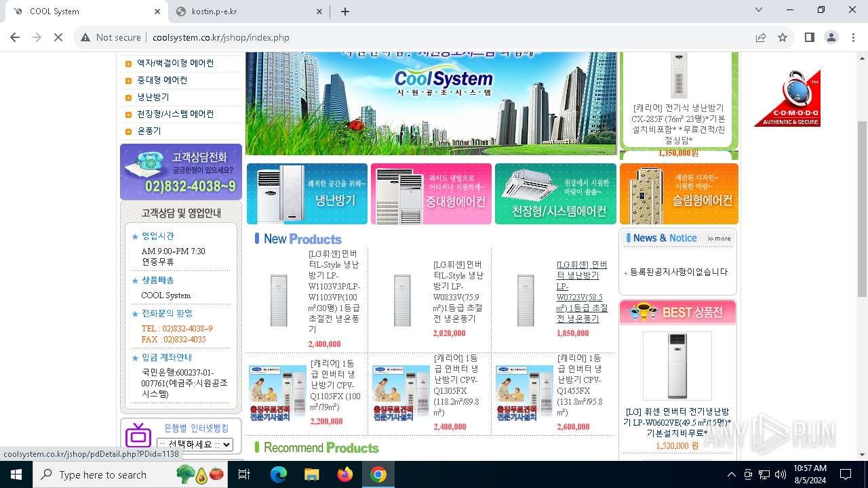The height and width of the screenshot is (488, 868).
Task: Click the 슬림형에어컨 banner
Action: (679, 194)
